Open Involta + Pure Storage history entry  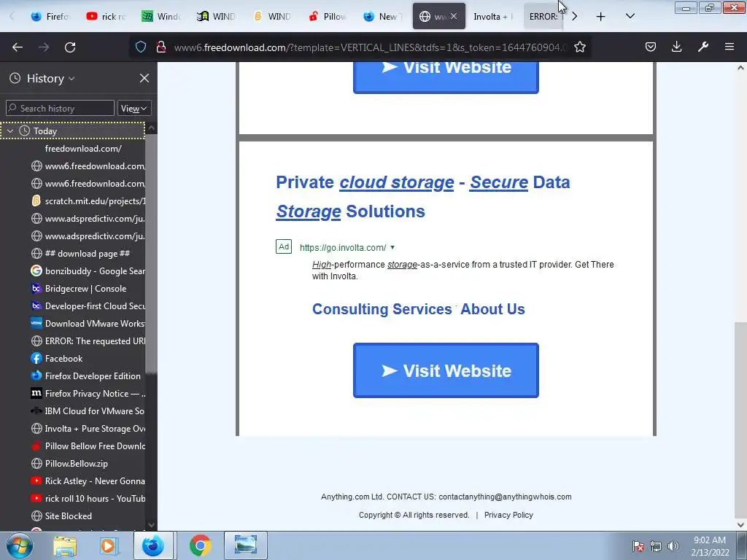[x=88, y=429]
